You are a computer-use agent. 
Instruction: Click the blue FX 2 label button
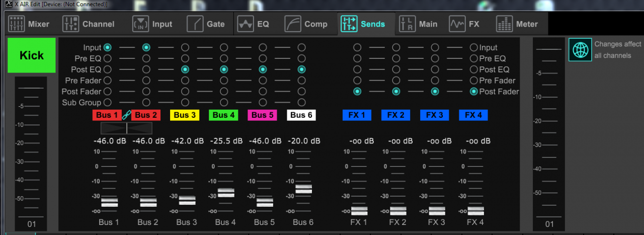[x=395, y=115]
